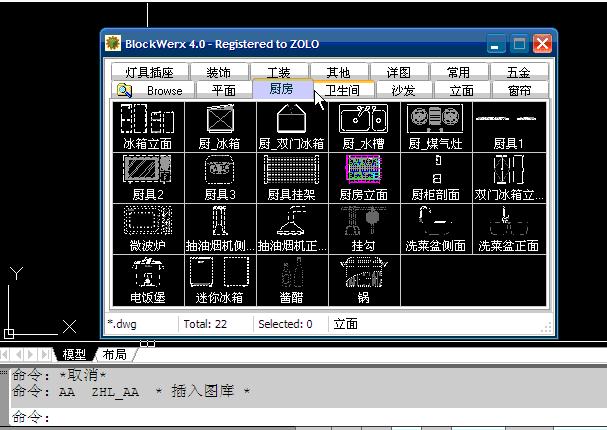This screenshot has width=607, height=430.
Task: Switch to the 灯具插座 tab
Action: pyautogui.click(x=149, y=72)
